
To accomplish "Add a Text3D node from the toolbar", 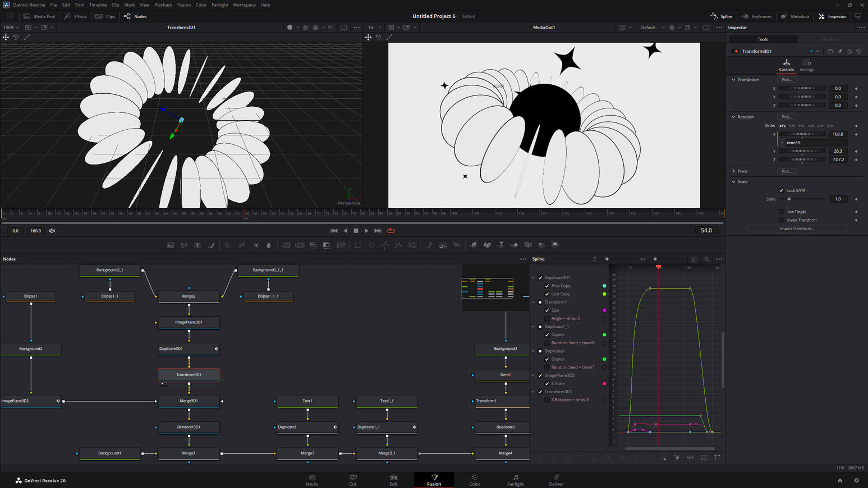I will click(501, 245).
